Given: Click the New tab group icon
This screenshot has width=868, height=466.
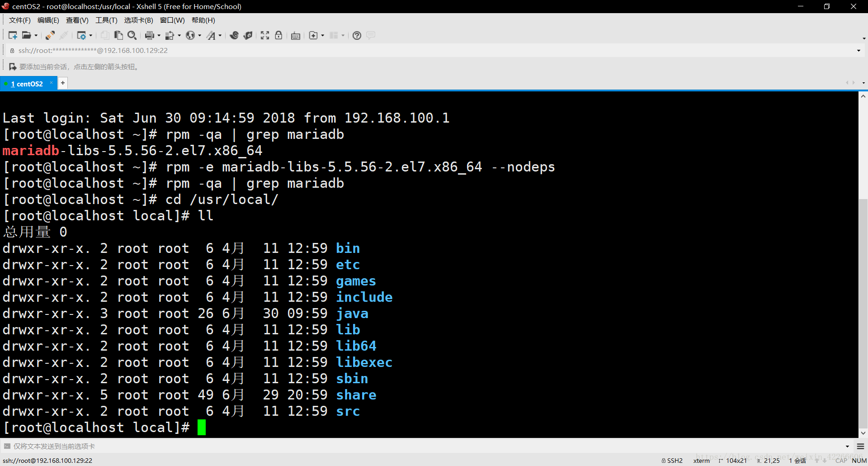Looking at the screenshot, I should click(313, 35).
